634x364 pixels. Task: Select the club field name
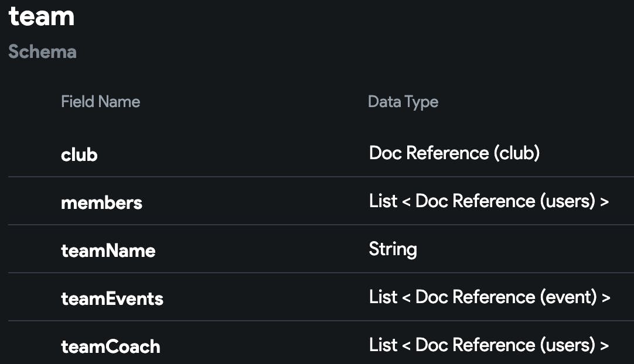(x=79, y=154)
